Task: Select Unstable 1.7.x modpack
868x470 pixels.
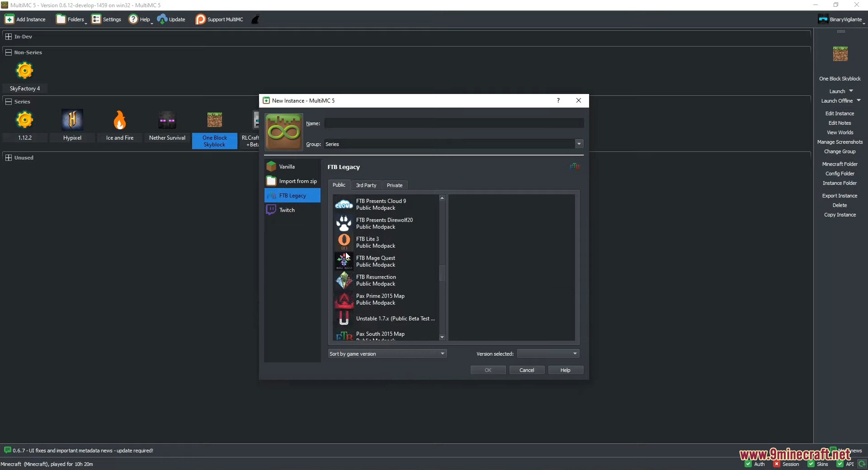Action: 386,318
